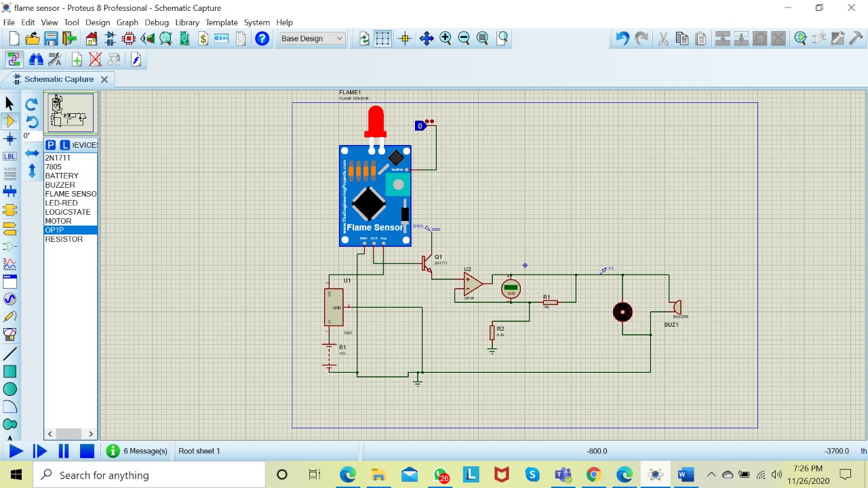Go to the Home page icon

coord(92,39)
